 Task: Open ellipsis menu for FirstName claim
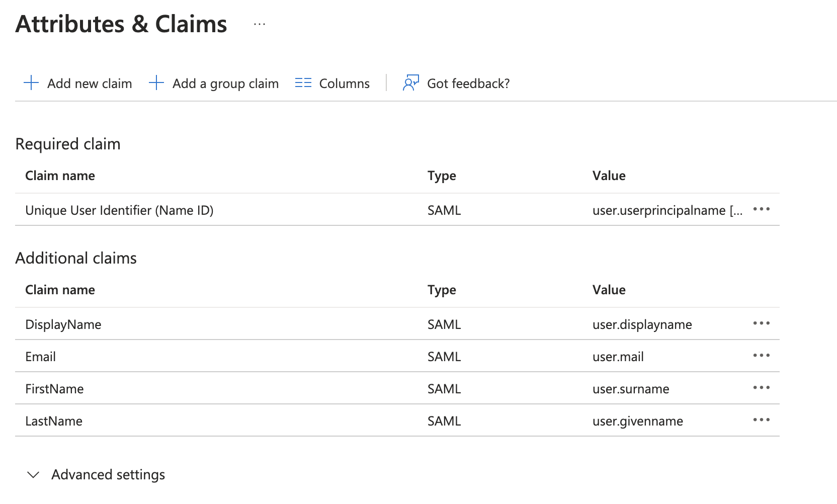pos(761,388)
